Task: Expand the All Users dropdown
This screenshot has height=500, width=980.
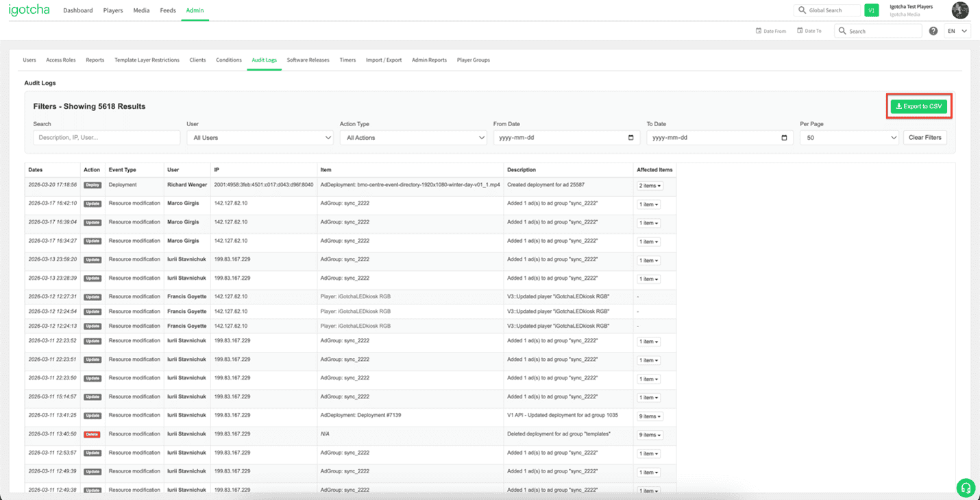Action: (x=260, y=137)
